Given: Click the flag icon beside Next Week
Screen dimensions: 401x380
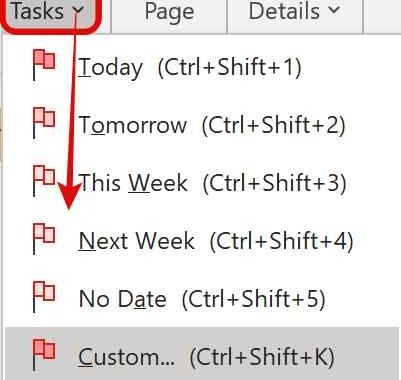Looking at the screenshot, I should click(44, 239).
